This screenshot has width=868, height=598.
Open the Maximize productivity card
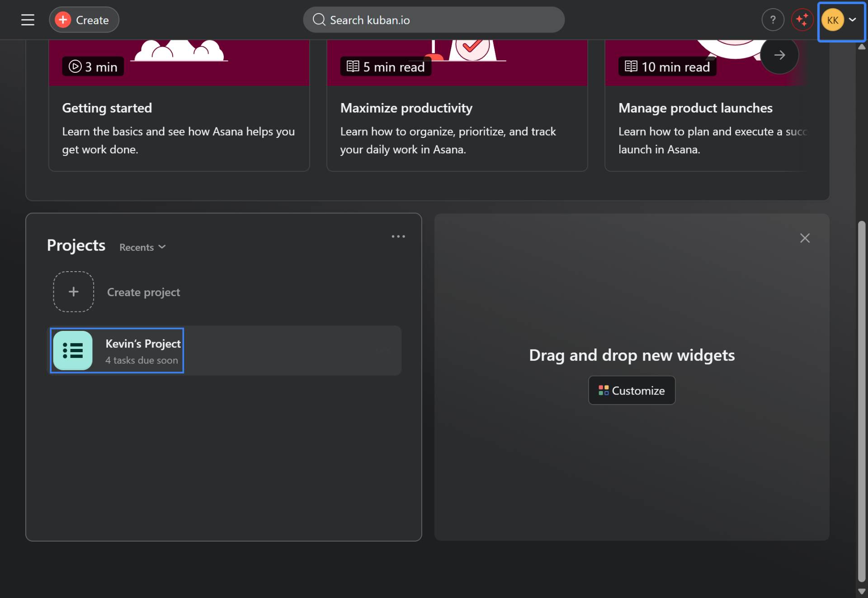point(457,105)
